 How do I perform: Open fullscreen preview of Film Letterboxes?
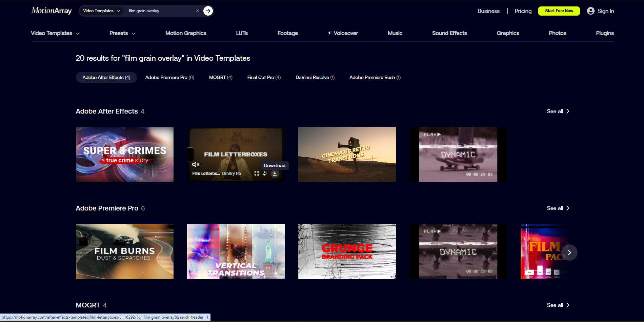(x=257, y=173)
